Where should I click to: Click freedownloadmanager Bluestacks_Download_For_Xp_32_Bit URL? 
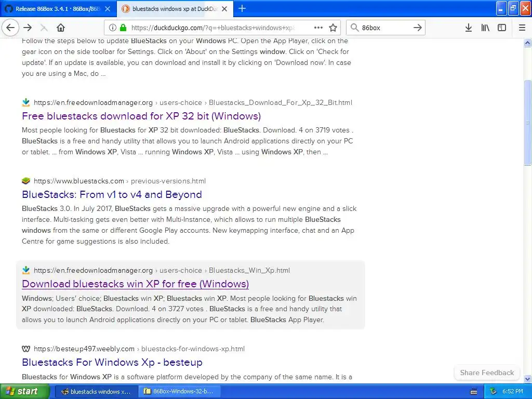[x=193, y=102]
